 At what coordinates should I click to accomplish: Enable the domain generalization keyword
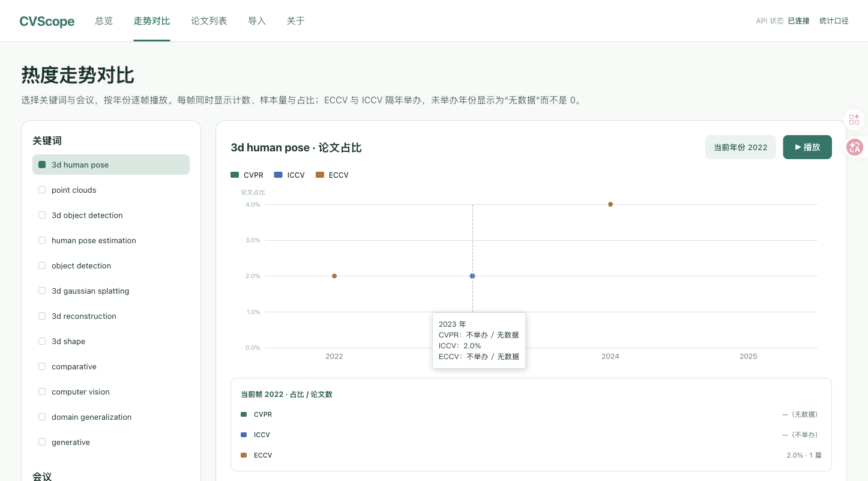(x=42, y=417)
